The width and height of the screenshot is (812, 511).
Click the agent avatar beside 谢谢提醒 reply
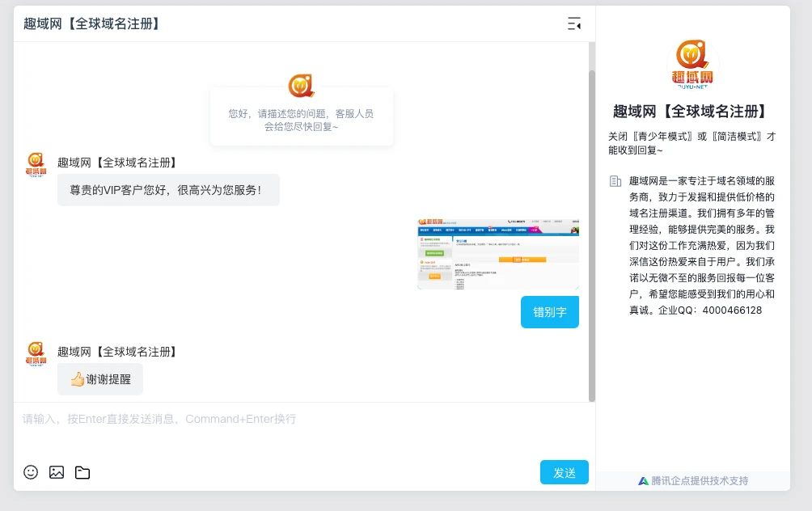[36, 354]
